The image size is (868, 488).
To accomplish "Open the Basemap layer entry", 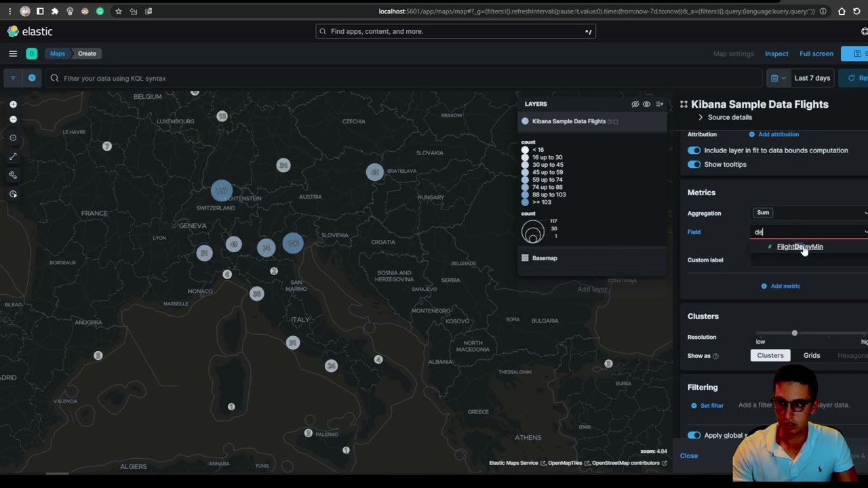I will point(545,258).
